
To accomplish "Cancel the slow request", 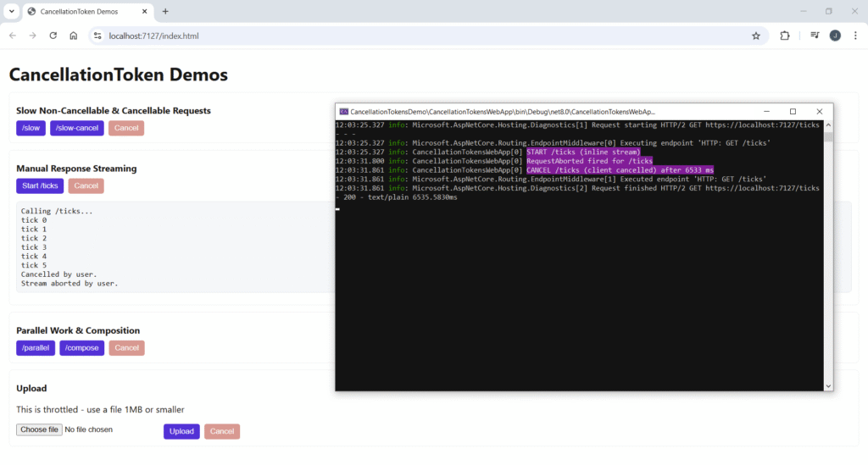I will 126,128.
